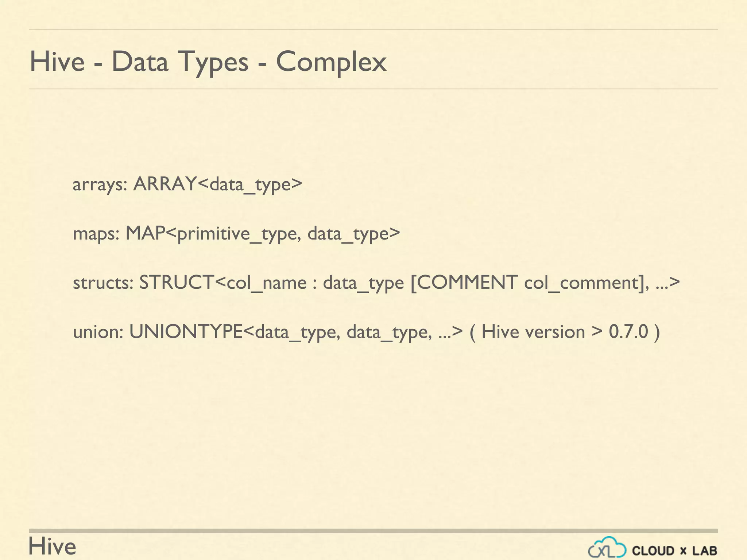Click the word UNIONTYPE in union line
The width and height of the screenshot is (747, 560).
(x=186, y=331)
